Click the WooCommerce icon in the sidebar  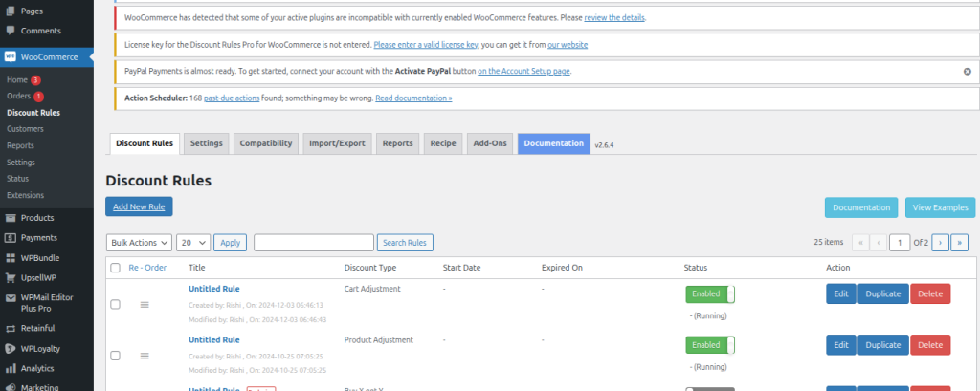pos(11,57)
